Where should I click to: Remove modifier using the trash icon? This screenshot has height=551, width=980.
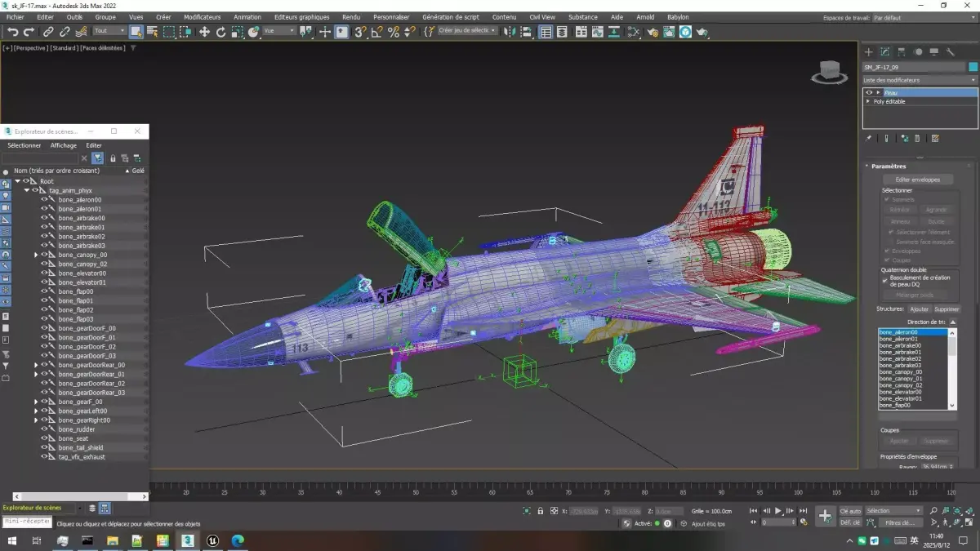click(x=917, y=139)
